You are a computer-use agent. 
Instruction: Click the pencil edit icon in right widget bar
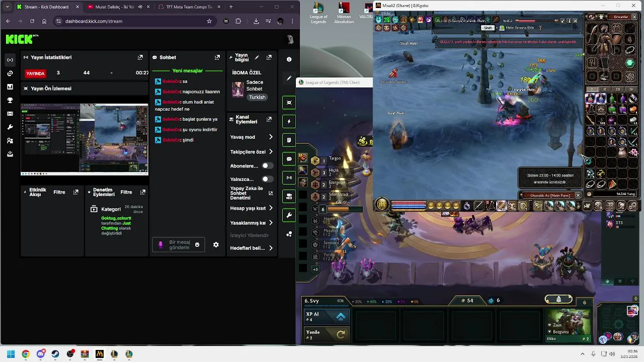tap(289, 78)
